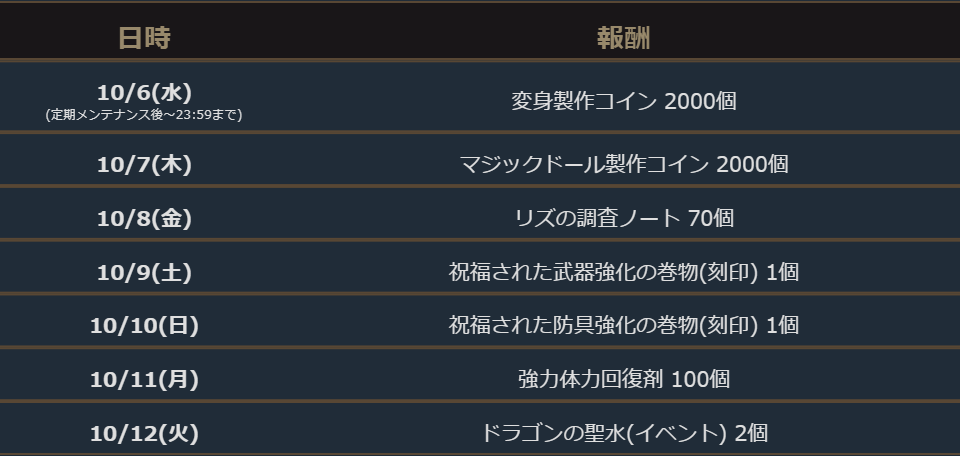Click the 100個 quantity of 強力体力回復剤

click(x=700, y=379)
